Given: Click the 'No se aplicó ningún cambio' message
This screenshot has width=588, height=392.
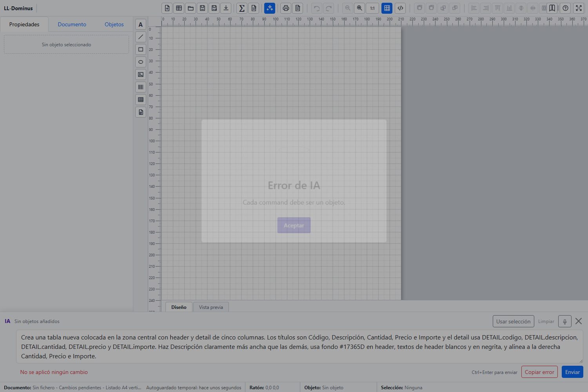Looking at the screenshot, I should coord(54,372).
